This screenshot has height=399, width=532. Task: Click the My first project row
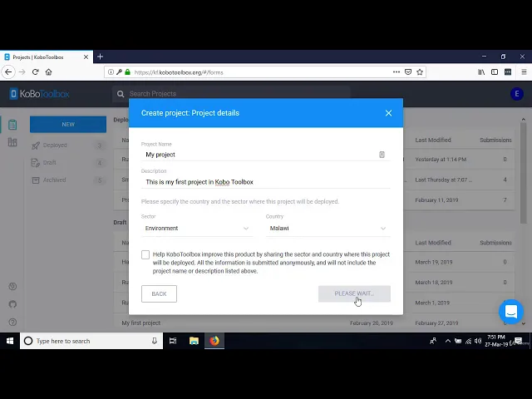coord(314,323)
